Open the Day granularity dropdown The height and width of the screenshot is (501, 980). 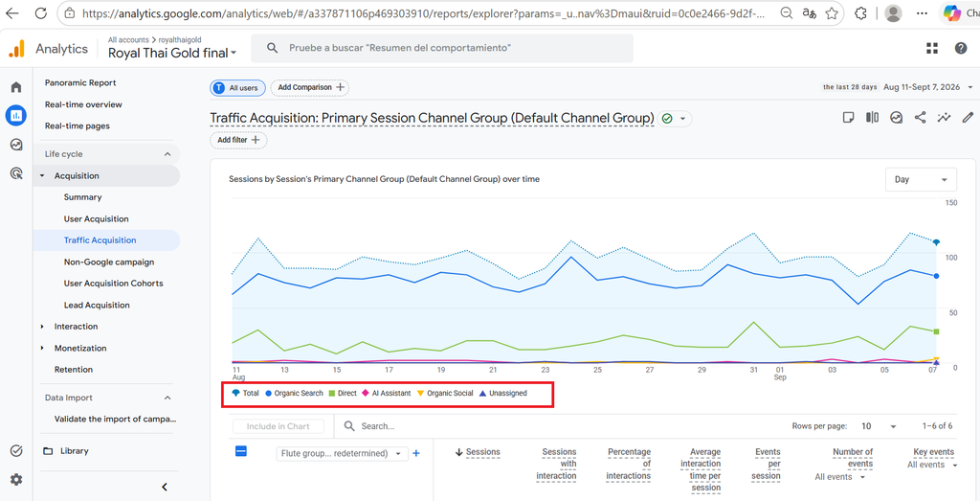(x=921, y=179)
